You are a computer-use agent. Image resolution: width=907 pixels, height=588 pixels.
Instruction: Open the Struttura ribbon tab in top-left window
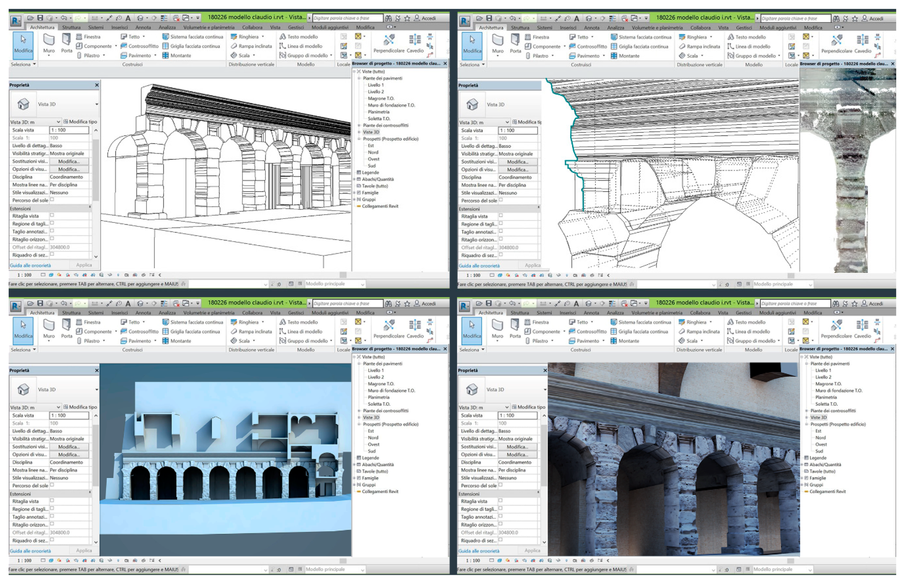pos(71,27)
